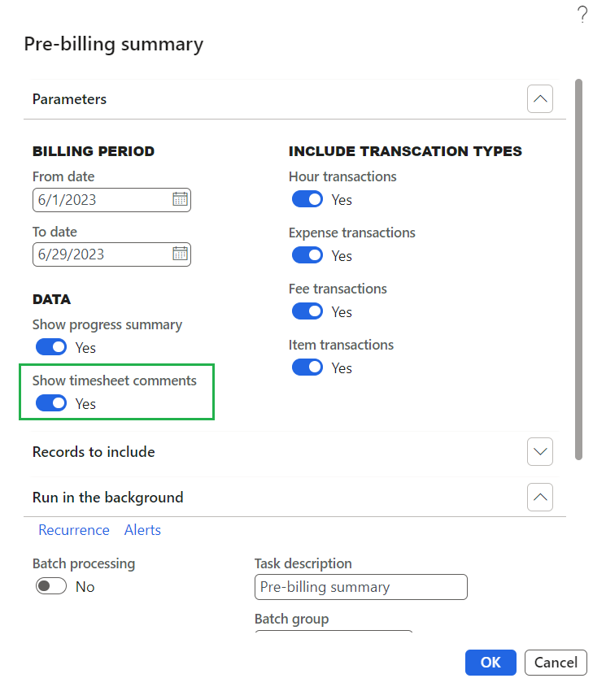Enable Batch processing toggle
Viewport: 606px width, 700px height.
pyautogui.click(x=51, y=587)
